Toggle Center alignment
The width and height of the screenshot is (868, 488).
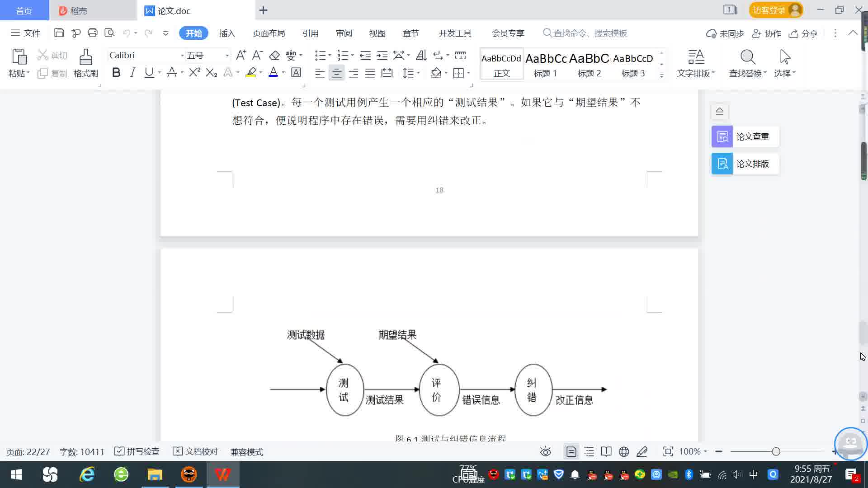[336, 73]
